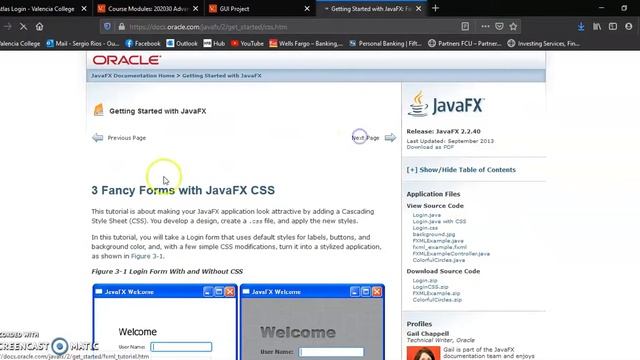This screenshot has height=360, width=640.
Task: Open Figure 3-1 link in paragraph
Action: [147, 256]
